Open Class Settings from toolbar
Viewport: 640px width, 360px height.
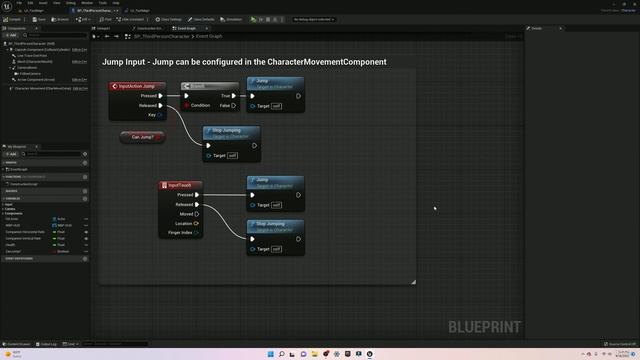169,19
